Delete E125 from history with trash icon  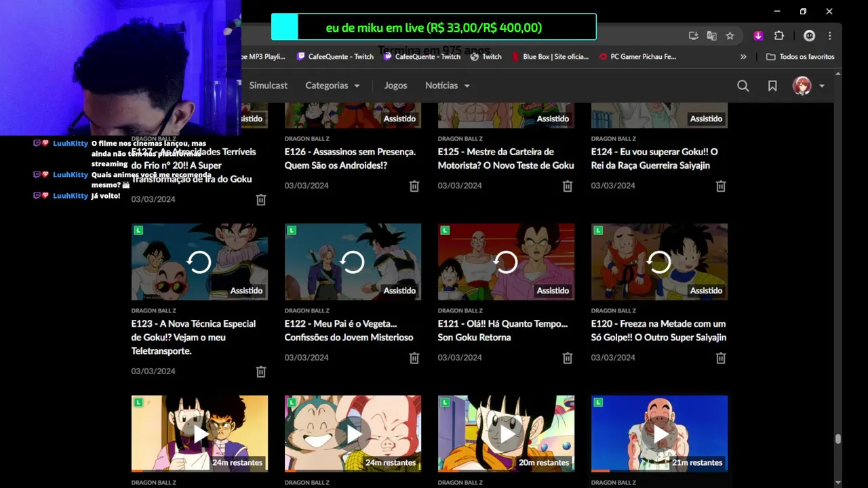pos(568,186)
